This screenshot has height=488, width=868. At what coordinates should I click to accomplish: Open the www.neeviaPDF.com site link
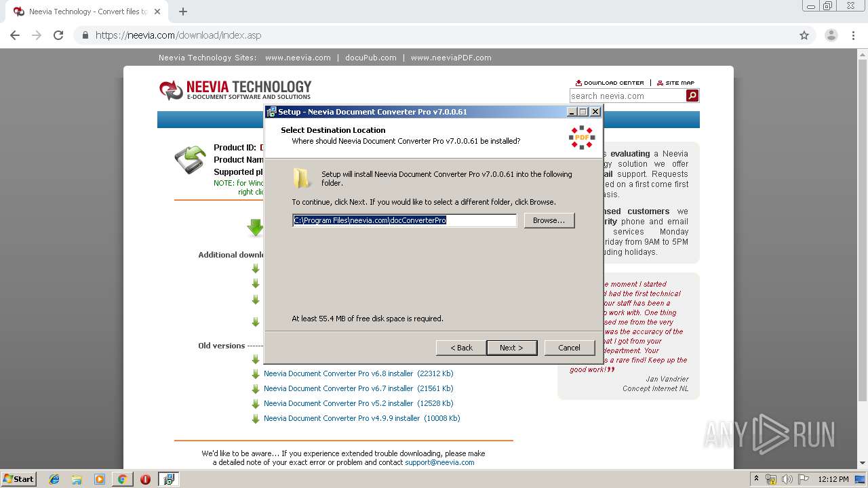coord(451,58)
